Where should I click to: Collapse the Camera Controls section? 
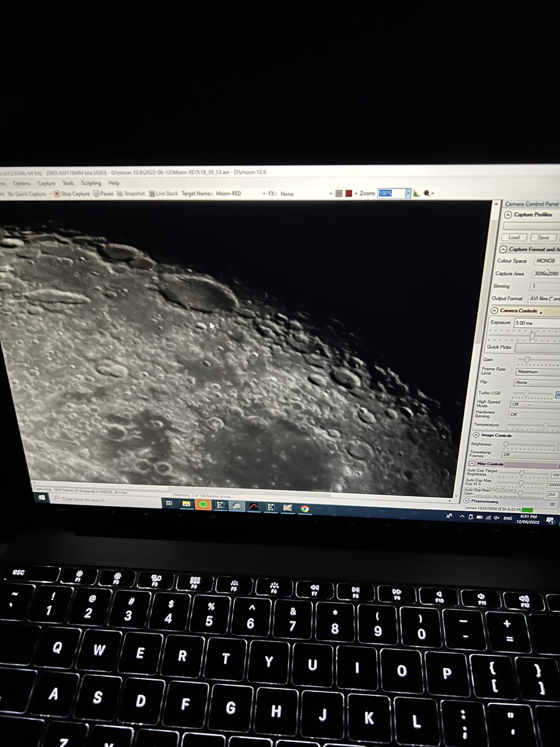[x=494, y=310]
